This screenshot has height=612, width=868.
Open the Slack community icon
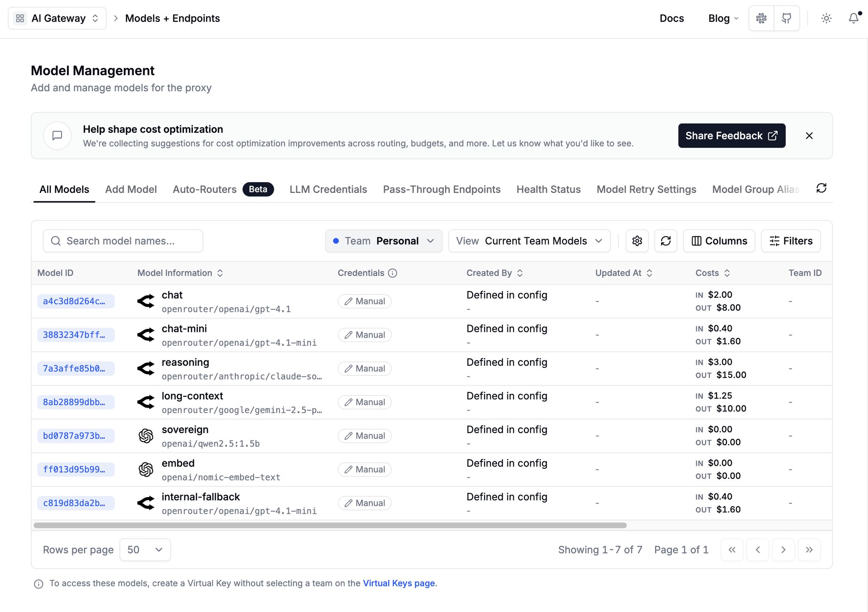tap(761, 18)
